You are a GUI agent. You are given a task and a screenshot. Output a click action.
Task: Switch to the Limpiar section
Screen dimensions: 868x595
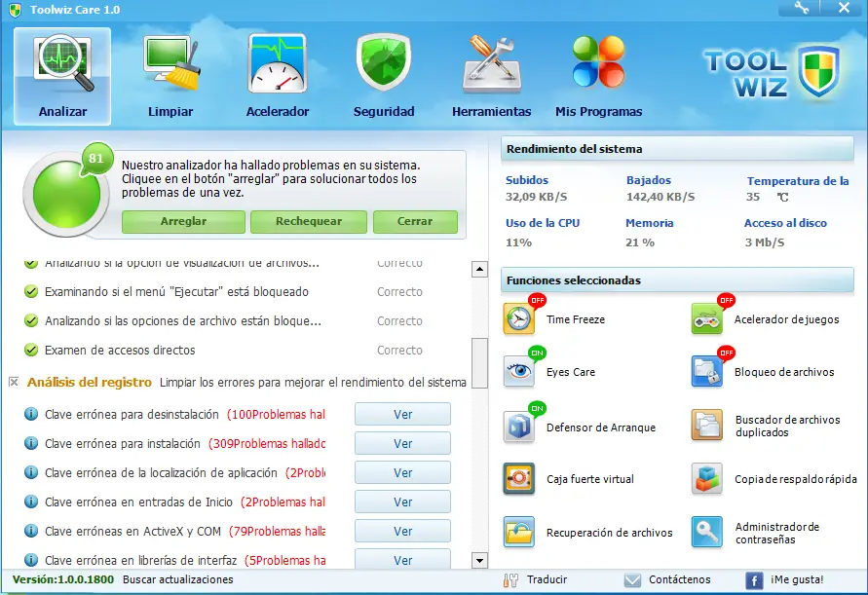coord(170,76)
